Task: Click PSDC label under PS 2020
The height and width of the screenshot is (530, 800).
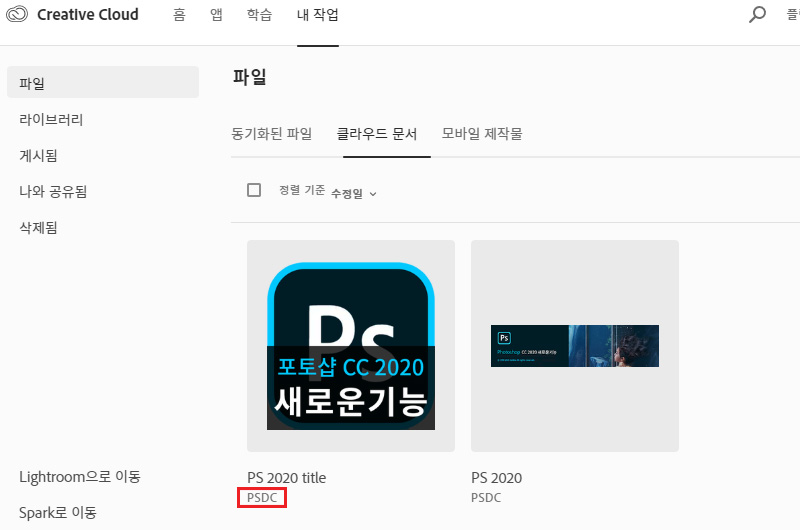Action: click(x=486, y=498)
